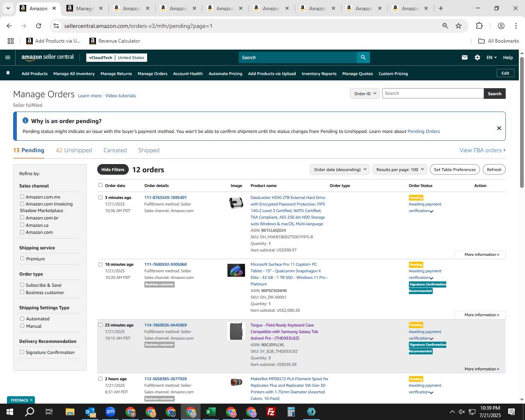Open the Revenue Calculator bookmark
Screen dimensions: 525x420
(x=115, y=41)
